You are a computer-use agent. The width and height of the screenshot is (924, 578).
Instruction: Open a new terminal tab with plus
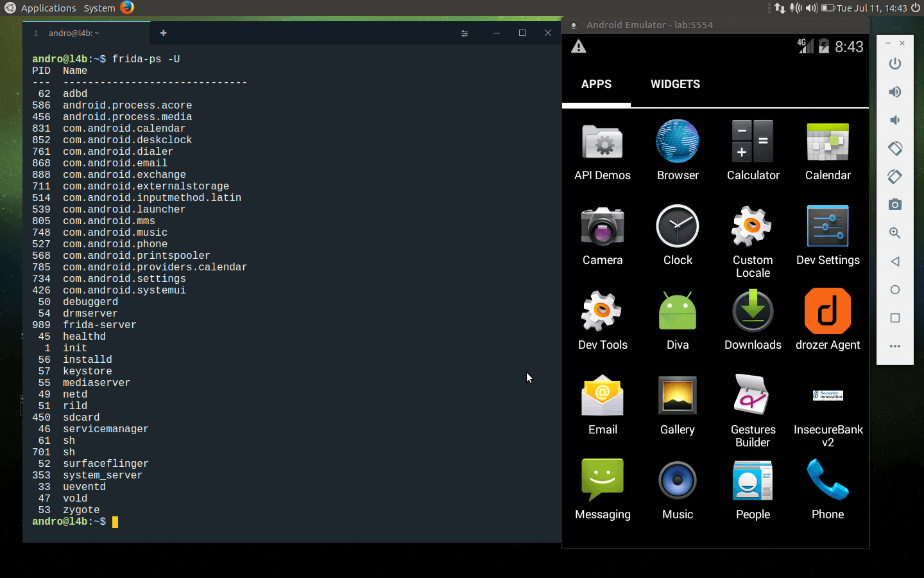(164, 33)
